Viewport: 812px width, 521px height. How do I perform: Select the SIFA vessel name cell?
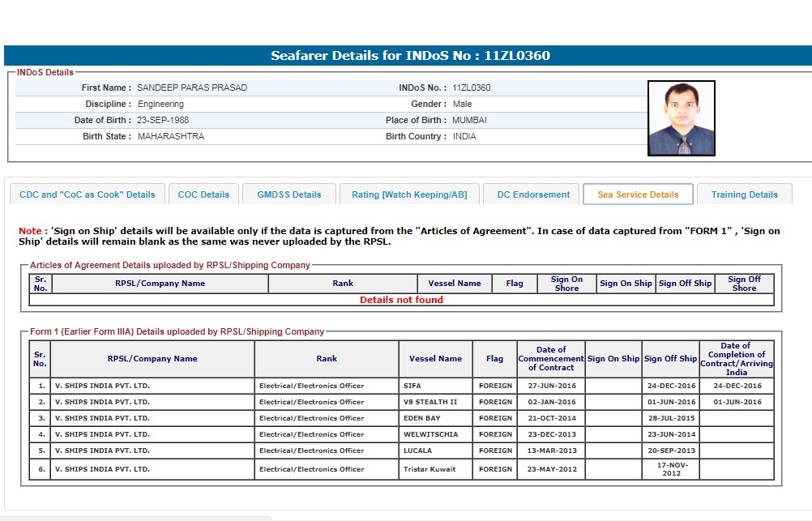coord(412,386)
